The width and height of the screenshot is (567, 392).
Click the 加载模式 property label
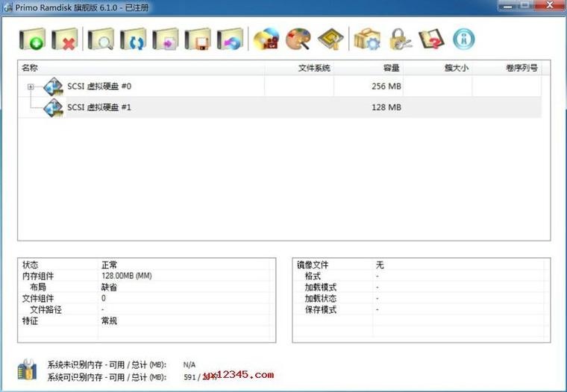tap(321, 287)
